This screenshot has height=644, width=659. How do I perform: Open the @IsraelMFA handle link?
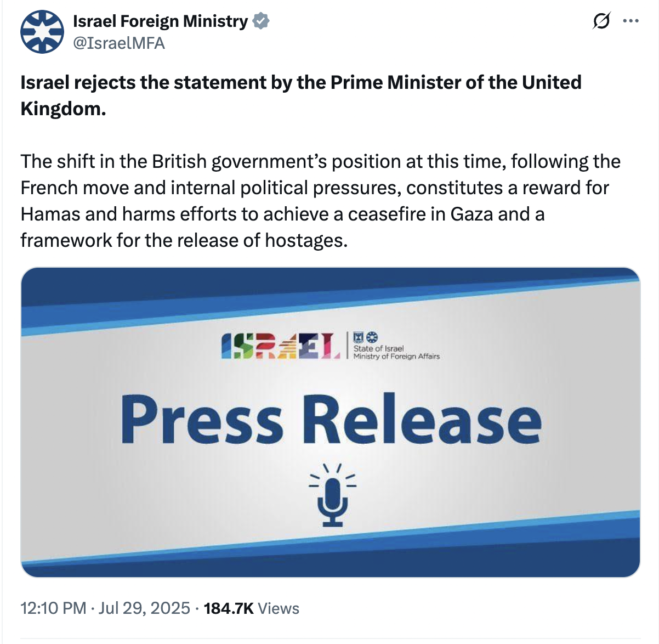[119, 43]
